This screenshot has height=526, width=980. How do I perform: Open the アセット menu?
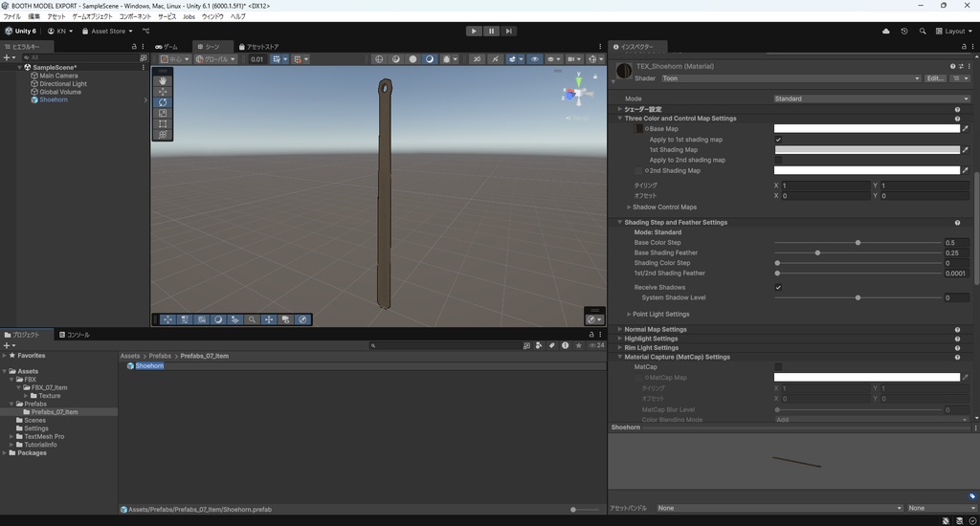56,17
